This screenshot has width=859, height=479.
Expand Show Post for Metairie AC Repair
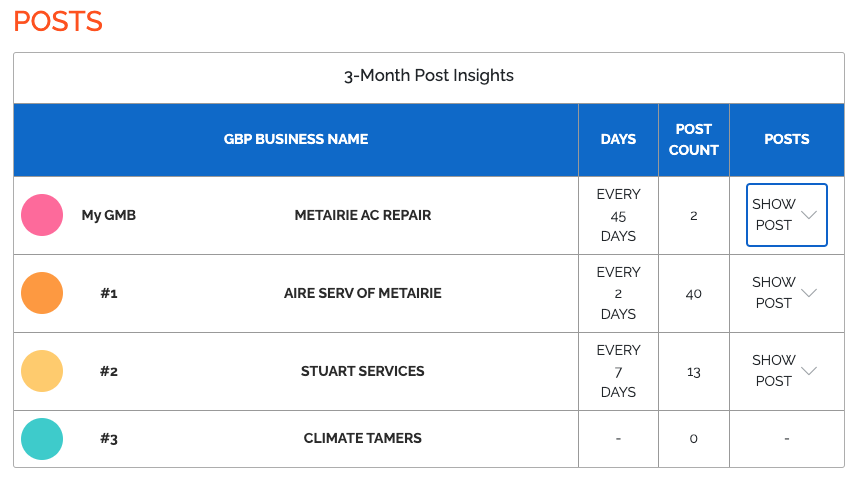click(786, 215)
